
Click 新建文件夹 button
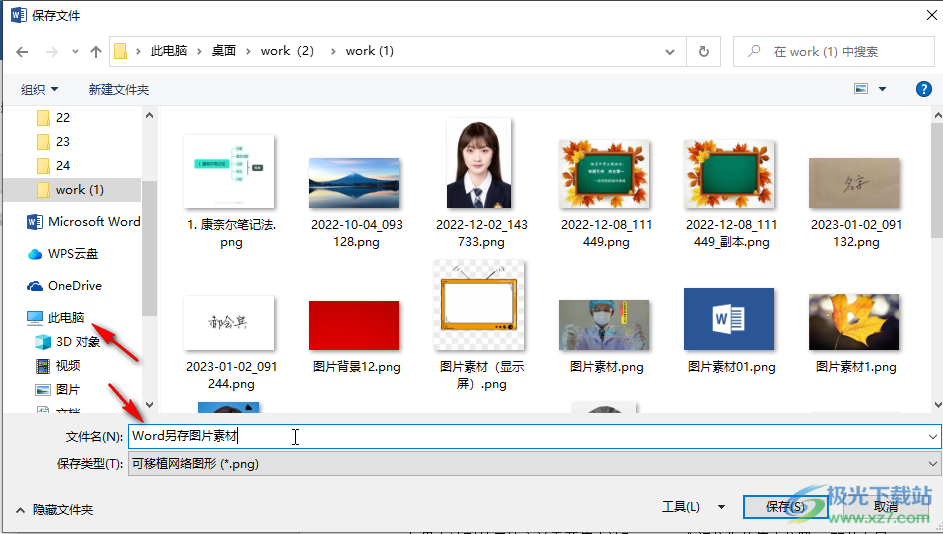(x=118, y=90)
